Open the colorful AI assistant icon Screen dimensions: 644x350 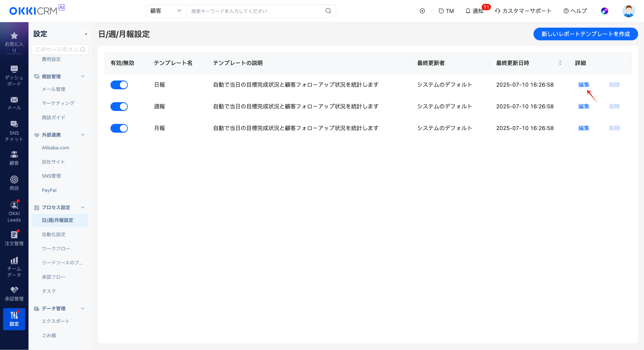tap(605, 11)
